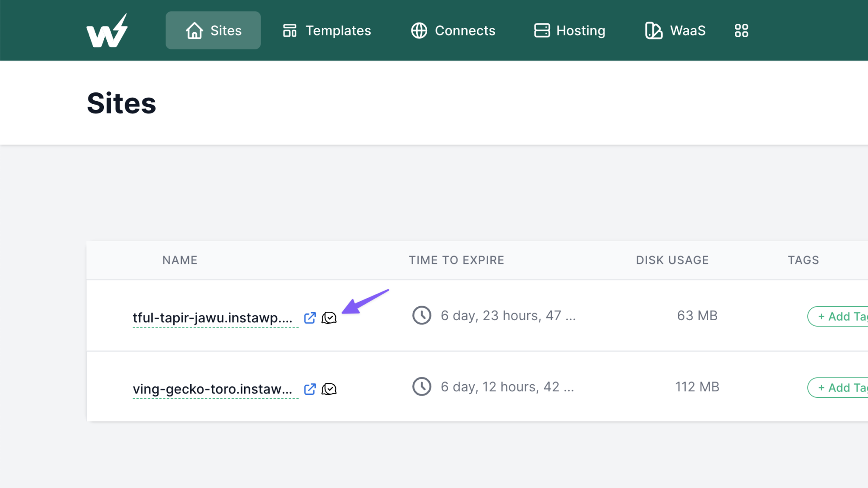Click clock icon in second site row

pyautogui.click(x=422, y=387)
